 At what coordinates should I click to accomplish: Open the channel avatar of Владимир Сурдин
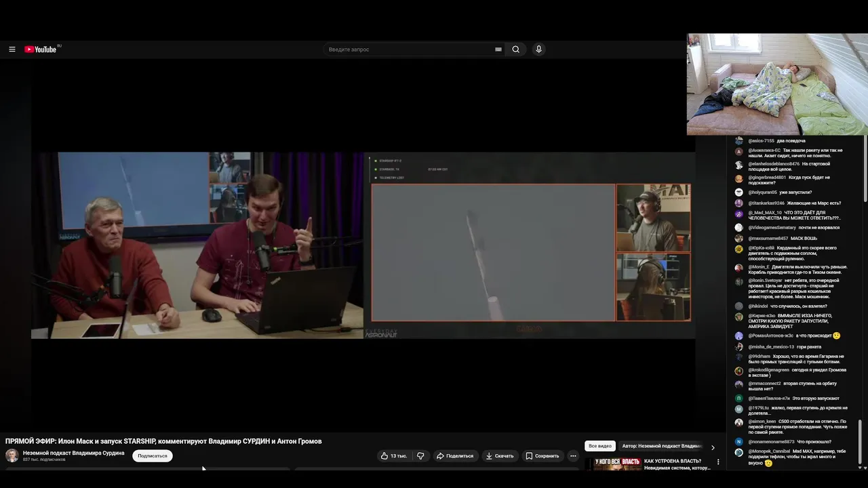12,455
